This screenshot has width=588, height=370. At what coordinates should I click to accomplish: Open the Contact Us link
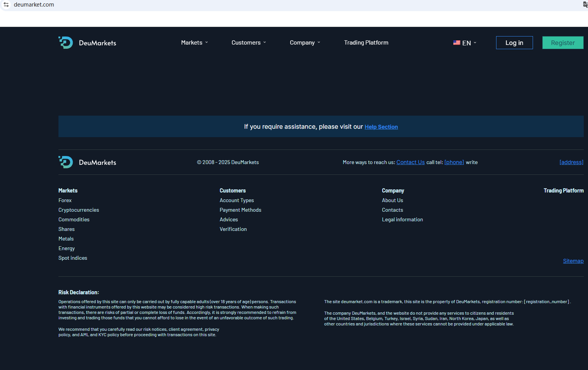(x=410, y=162)
